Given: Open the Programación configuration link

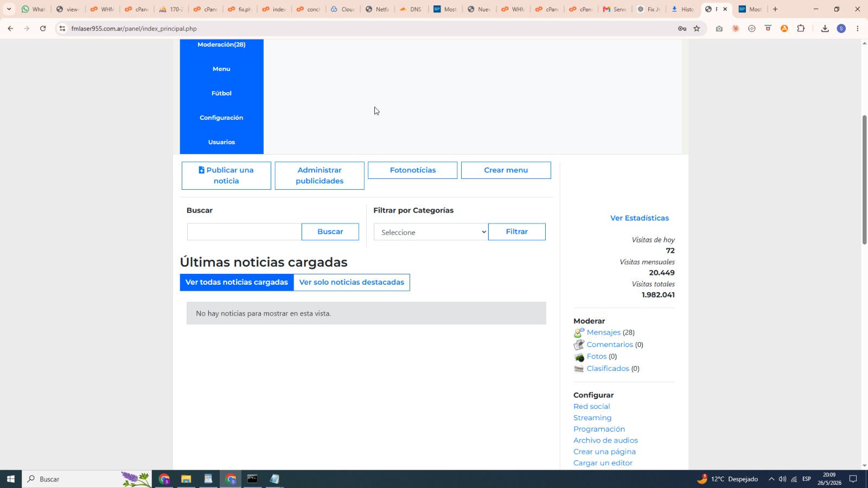Looking at the screenshot, I should point(599,429).
